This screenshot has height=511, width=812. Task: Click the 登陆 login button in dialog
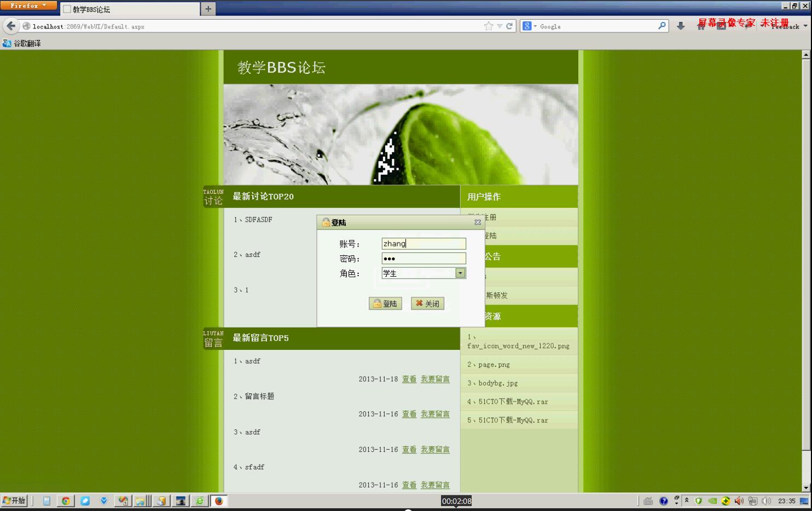(x=385, y=303)
